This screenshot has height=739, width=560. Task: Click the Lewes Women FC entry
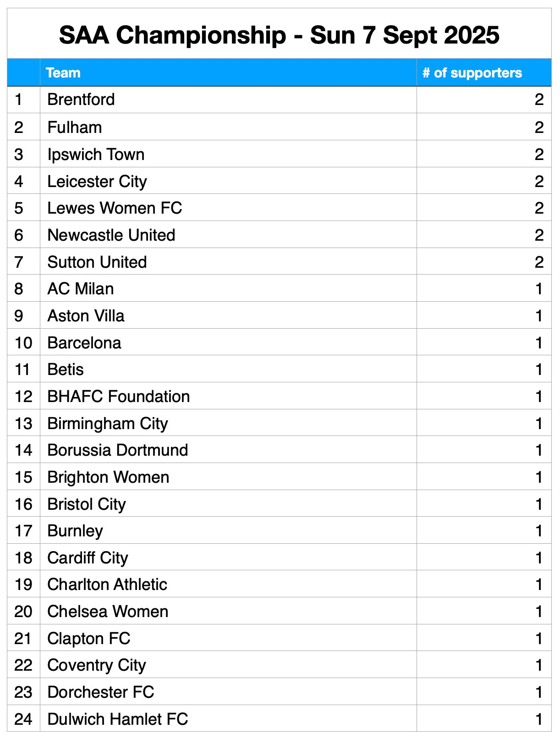click(x=115, y=208)
